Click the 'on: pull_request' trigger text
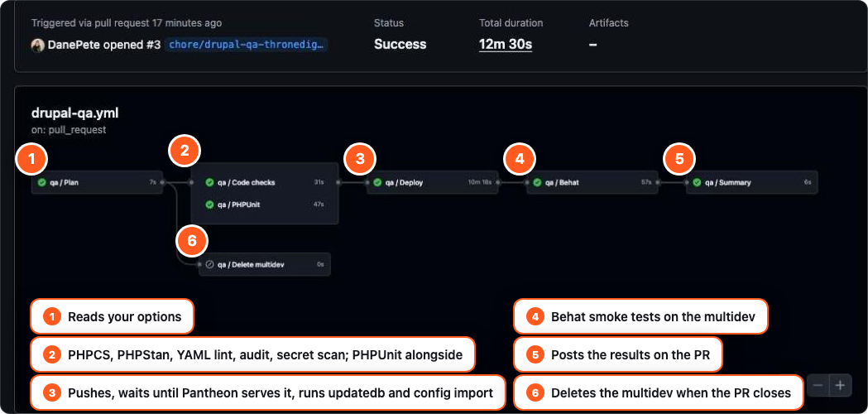This screenshot has height=414, width=868. [x=69, y=130]
